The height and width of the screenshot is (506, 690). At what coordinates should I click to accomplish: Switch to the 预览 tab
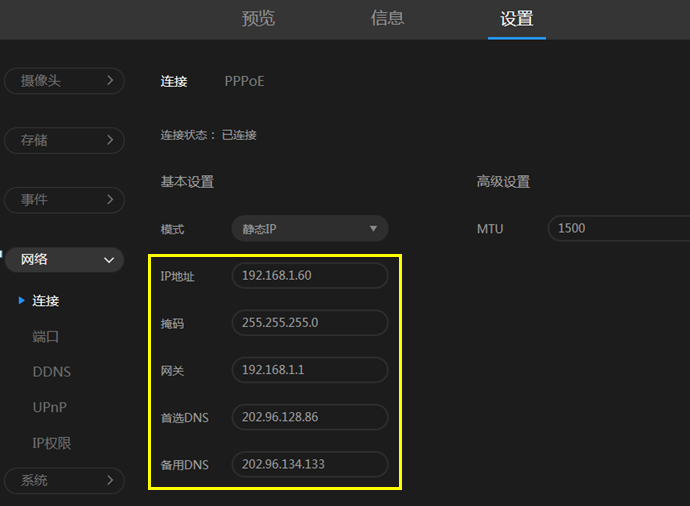pos(258,18)
